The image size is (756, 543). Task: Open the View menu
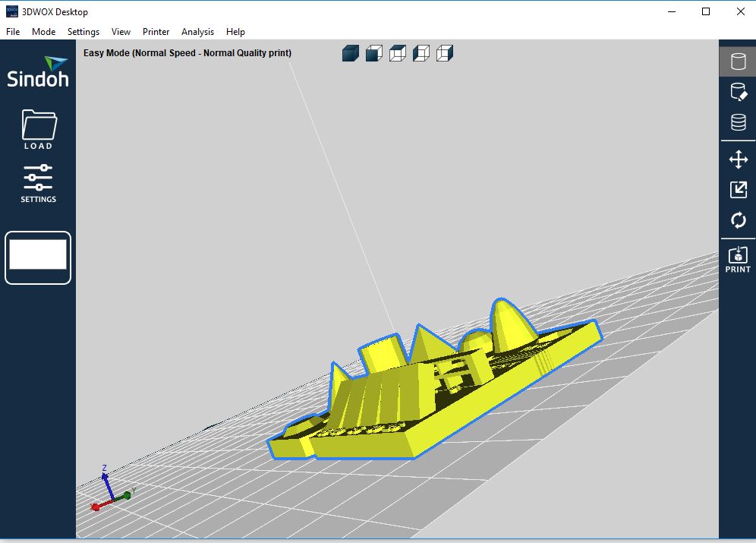tap(121, 32)
